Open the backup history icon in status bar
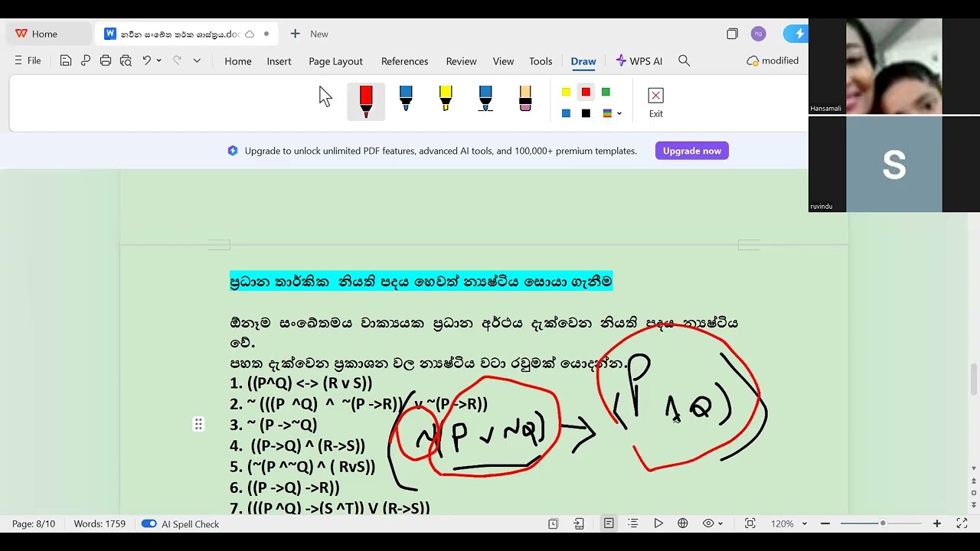Viewport: 980px width, 551px height. tap(553, 523)
